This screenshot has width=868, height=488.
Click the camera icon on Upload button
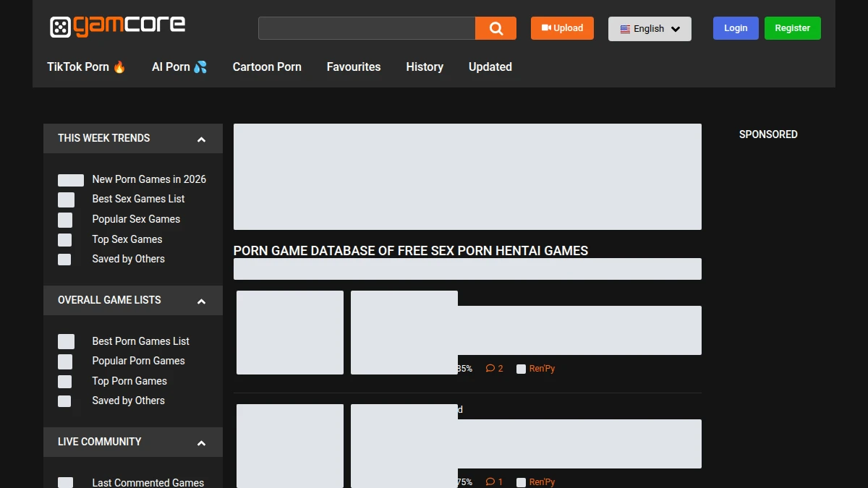click(546, 28)
